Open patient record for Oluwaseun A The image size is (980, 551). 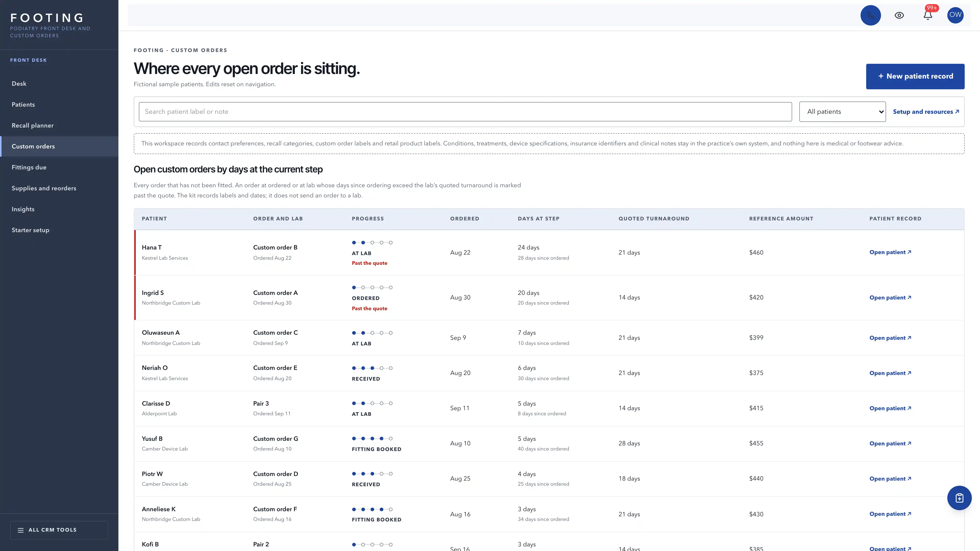coord(890,338)
